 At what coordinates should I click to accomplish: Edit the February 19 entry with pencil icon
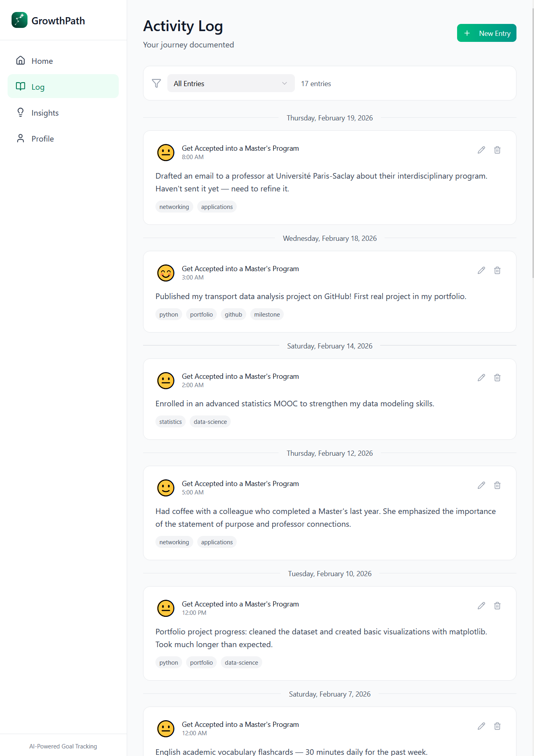(x=481, y=150)
